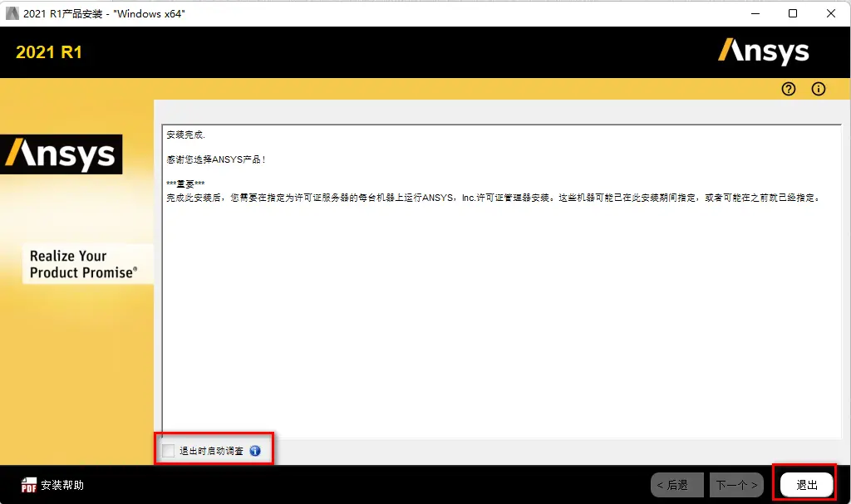Open the 安装帮助 link
Viewport: 851px width, 504px height.
62,485
